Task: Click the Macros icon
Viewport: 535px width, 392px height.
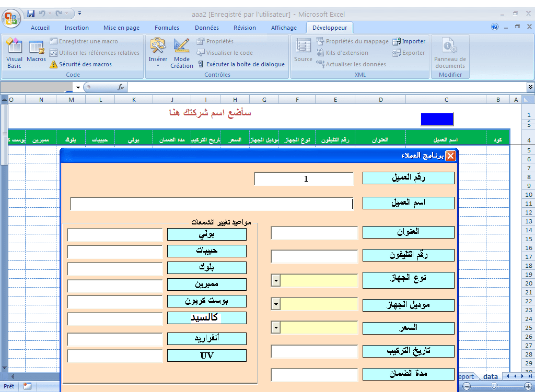Action: click(x=37, y=52)
